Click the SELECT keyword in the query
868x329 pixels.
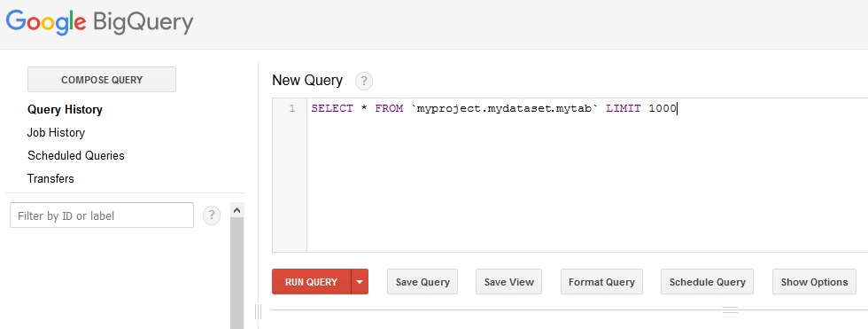[332, 108]
